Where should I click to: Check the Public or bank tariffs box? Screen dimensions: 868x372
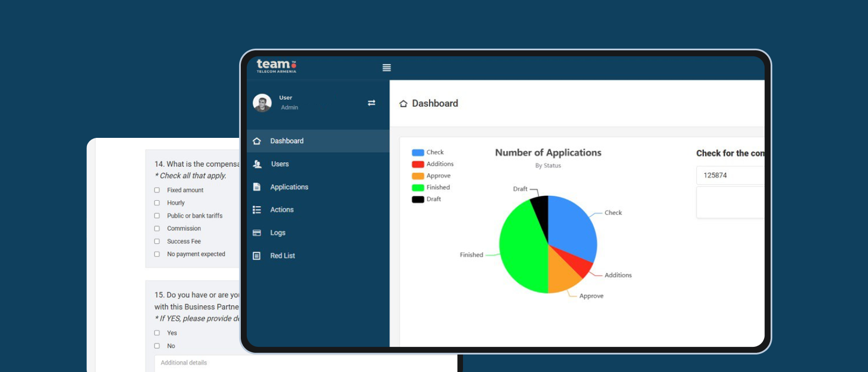pyautogui.click(x=157, y=216)
